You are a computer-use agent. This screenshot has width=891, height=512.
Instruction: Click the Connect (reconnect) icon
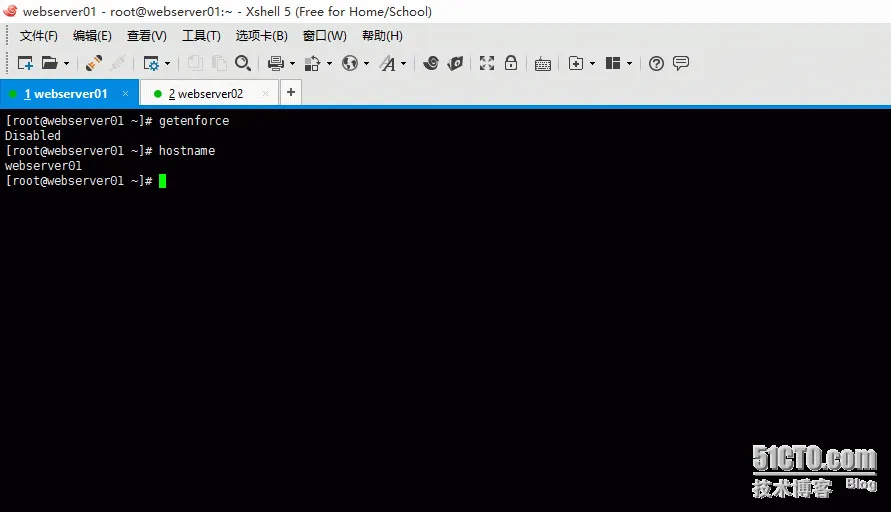[x=94, y=63]
